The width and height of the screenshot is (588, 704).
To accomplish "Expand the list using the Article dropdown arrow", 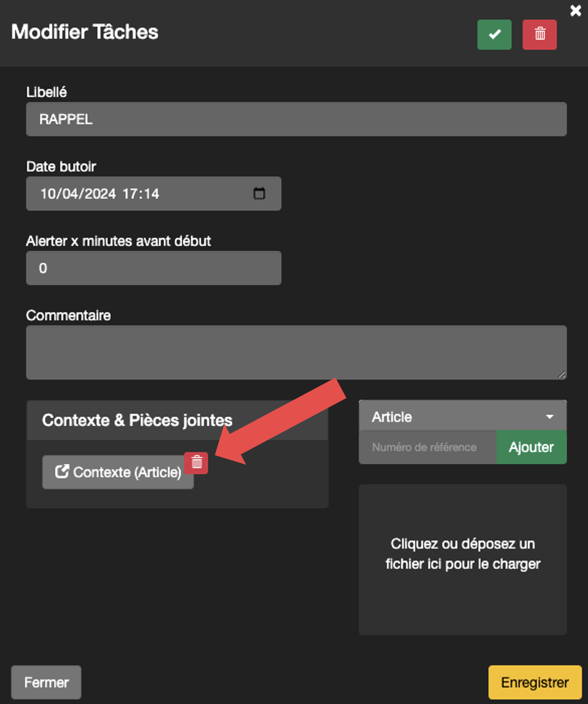I will click(x=550, y=416).
